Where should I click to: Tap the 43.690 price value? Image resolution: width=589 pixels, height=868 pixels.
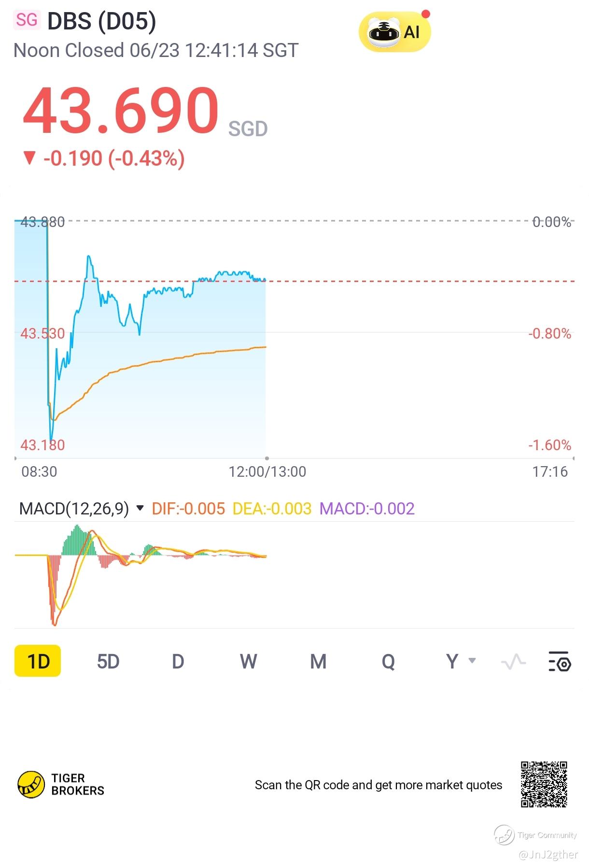(x=121, y=111)
